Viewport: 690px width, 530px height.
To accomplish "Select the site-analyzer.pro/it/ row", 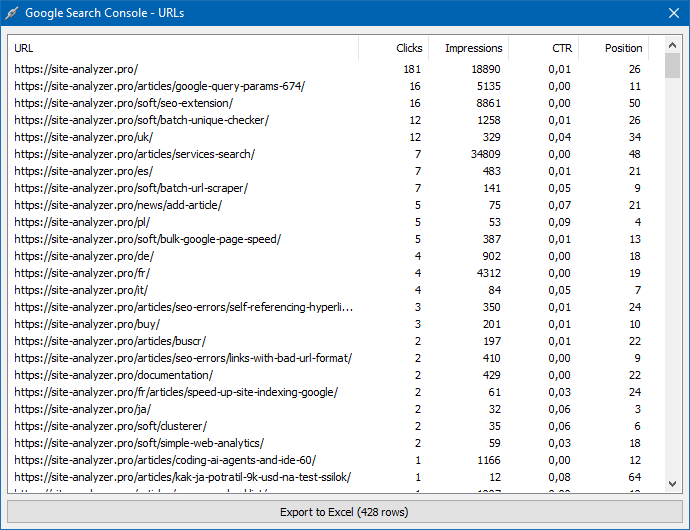I will [327, 290].
